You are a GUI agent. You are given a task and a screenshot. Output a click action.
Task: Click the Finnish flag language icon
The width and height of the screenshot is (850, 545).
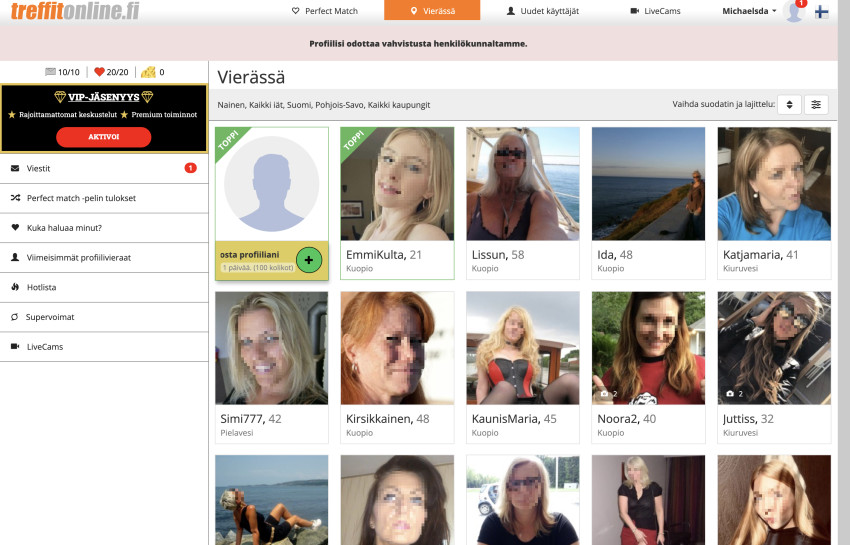coord(821,12)
